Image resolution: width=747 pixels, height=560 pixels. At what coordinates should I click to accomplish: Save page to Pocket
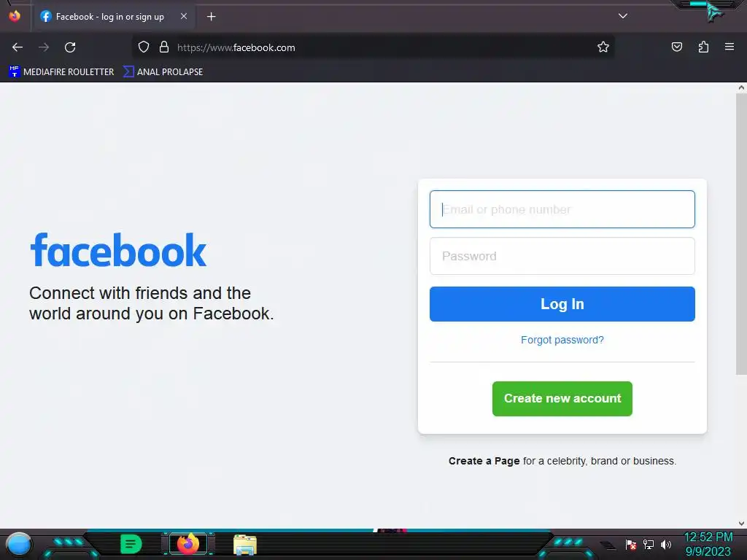pos(676,47)
